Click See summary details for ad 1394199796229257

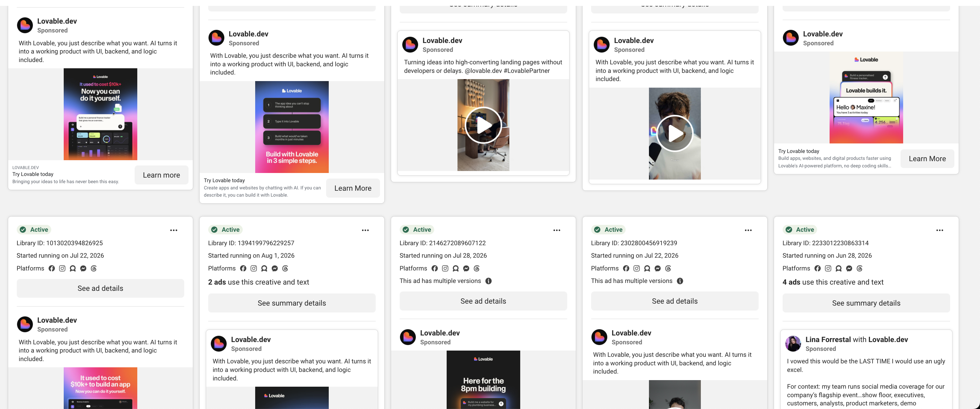(292, 303)
